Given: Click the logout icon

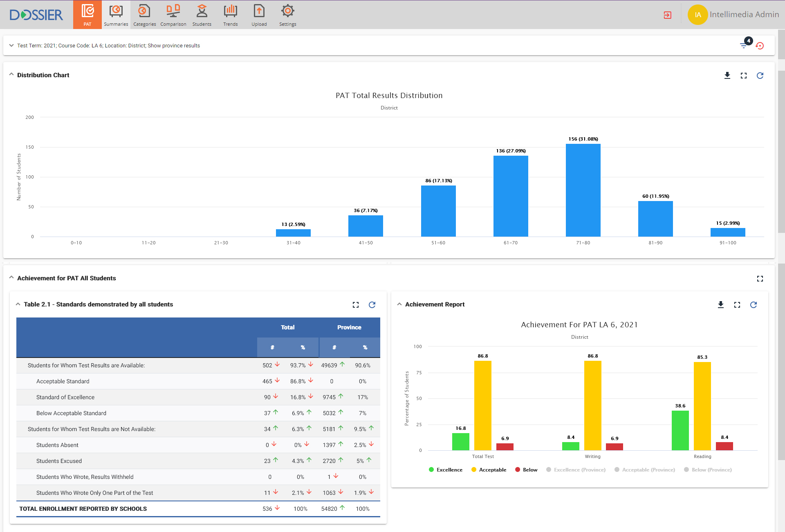Looking at the screenshot, I should [667, 15].
